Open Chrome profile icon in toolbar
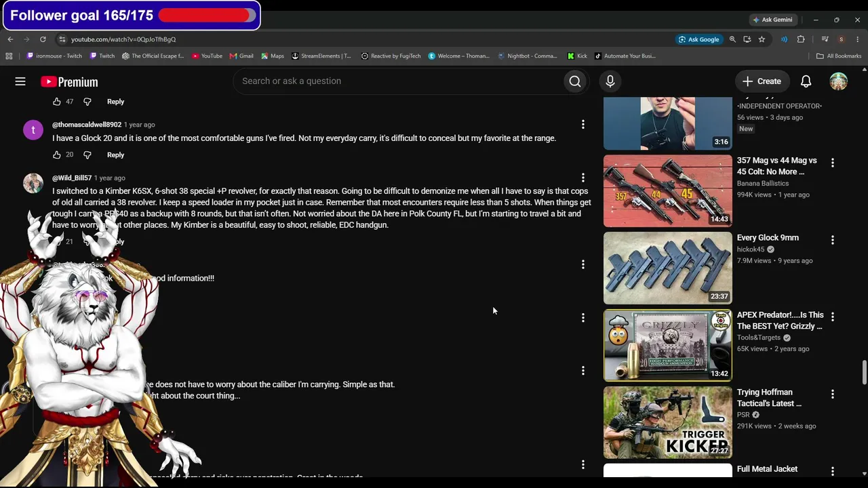 point(842,39)
